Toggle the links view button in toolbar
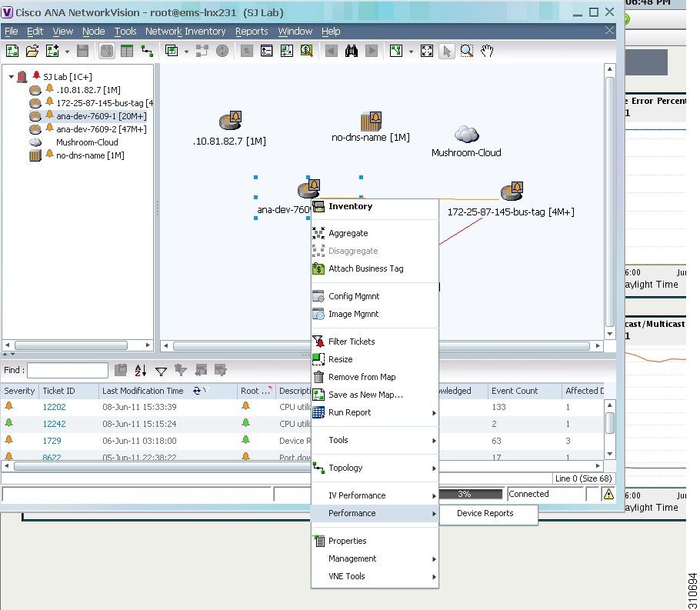 coord(147,51)
